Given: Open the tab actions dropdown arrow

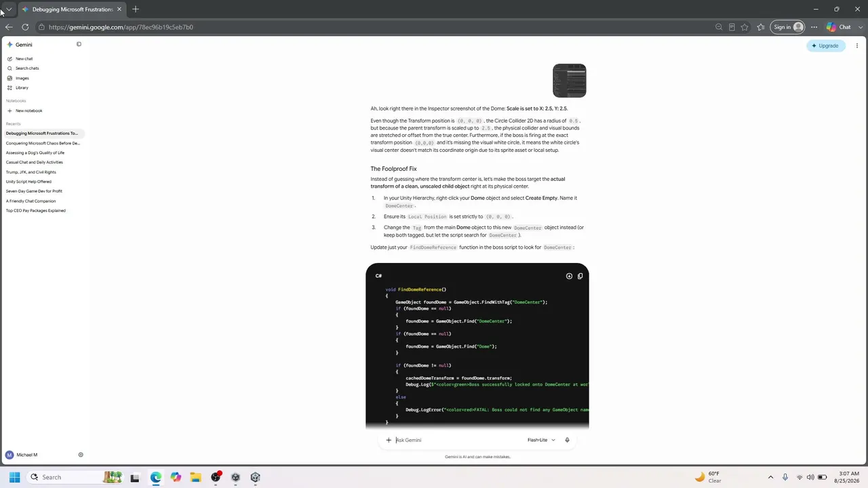Looking at the screenshot, I should pyautogui.click(x=8, y=9).
